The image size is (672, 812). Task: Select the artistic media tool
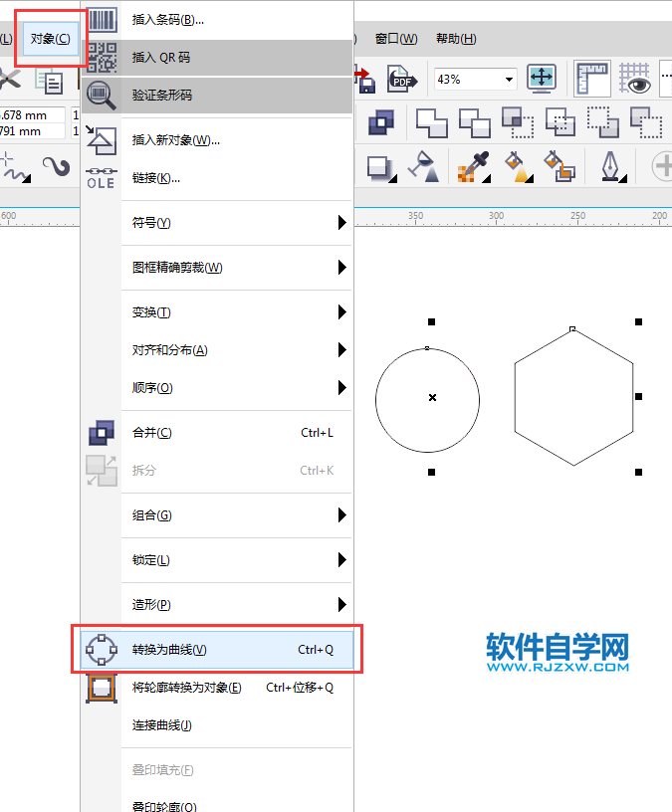(57, 167)
